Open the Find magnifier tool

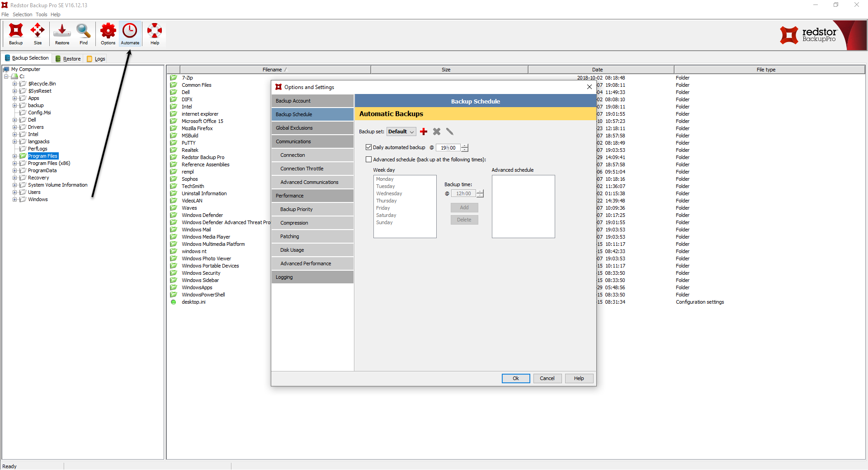[x=84, y=34]
